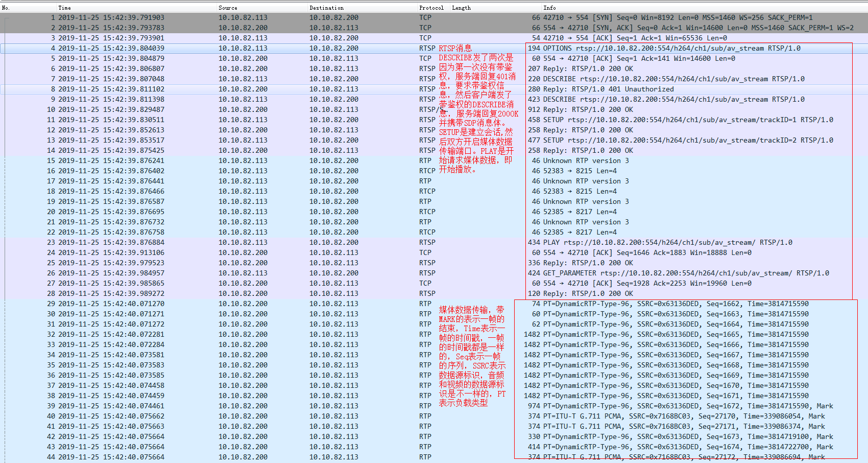Sort packets by the No. column
868x463 pixels.
point(5,7)
